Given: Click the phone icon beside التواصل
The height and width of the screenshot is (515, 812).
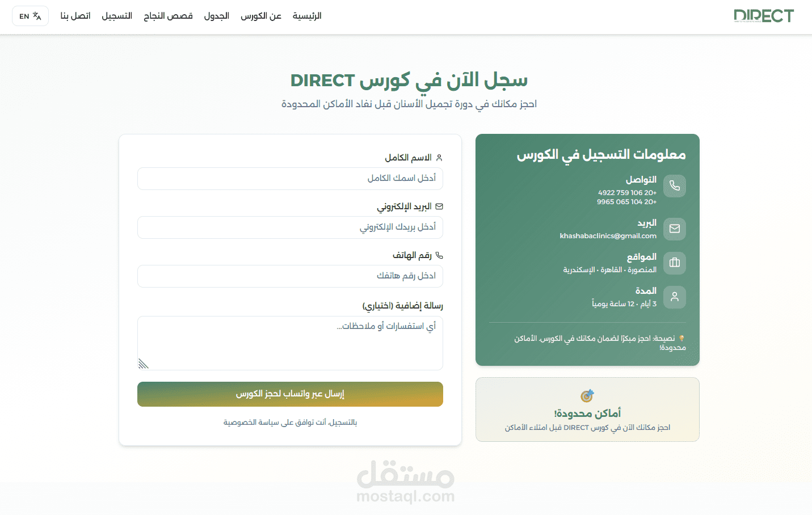Looking at the screenshot, I should pyautogui.click(x=675, y=186).
